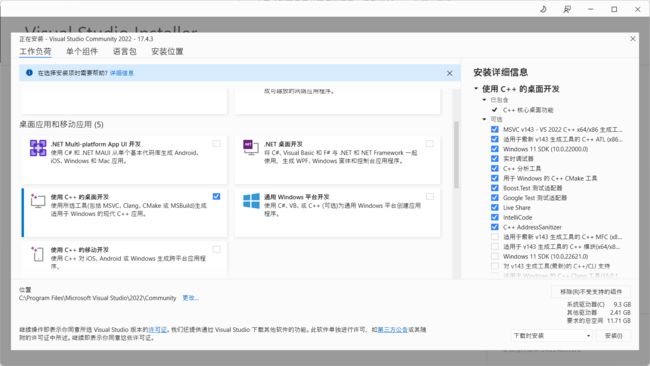Screen dimensions: 650x366
Task: Click the C++ 核心桌面功能 included item
Action: click(x=528, y=110)
